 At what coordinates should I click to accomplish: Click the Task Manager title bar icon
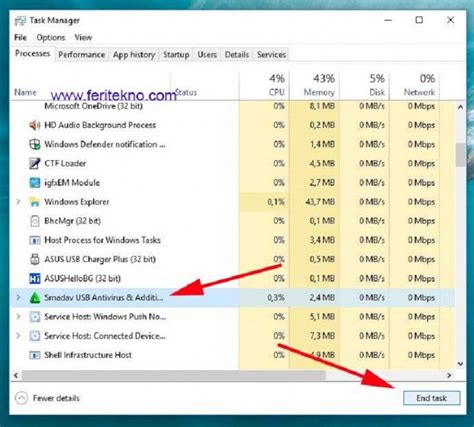(x=20, y=21)
